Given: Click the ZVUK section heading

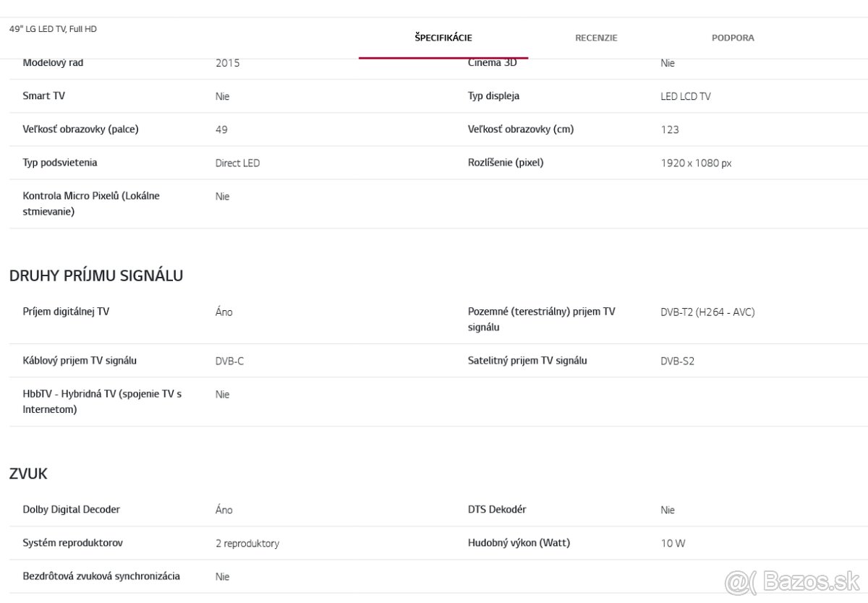Looking at the screenshot, I should pyautogui.click(x=28, y=474).
